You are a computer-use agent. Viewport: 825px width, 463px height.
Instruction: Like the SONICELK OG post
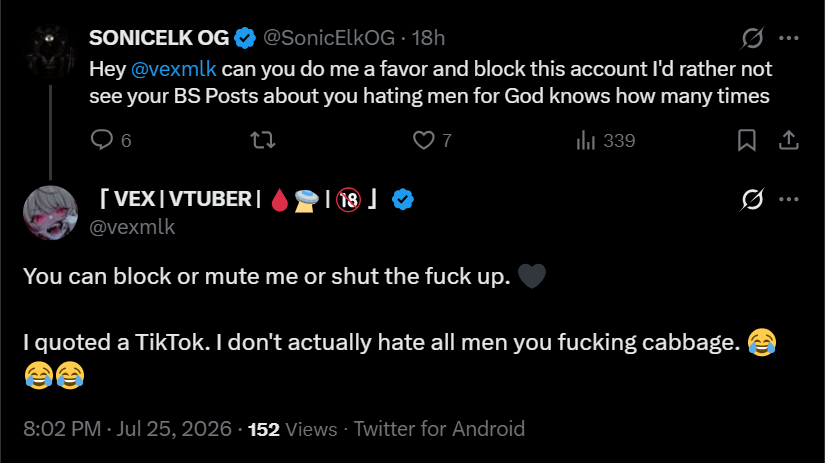(x=424, y=140)
